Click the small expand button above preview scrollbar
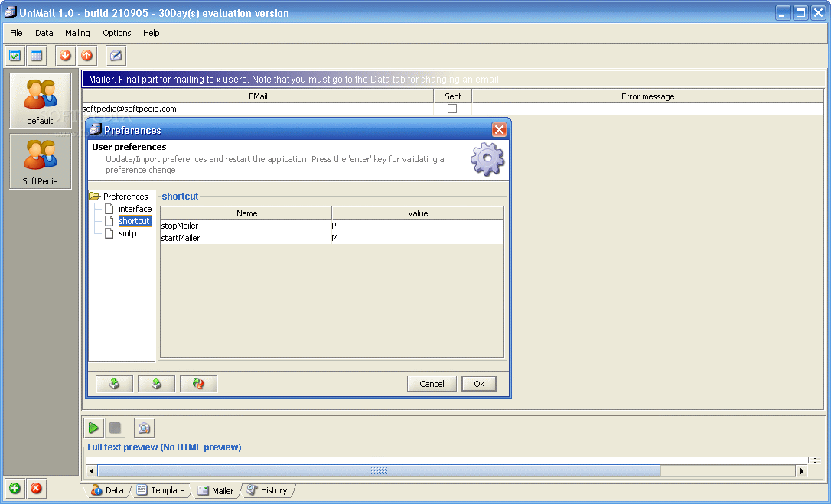This screenshot has height=504, width=831. pyautogui.click(x=814, y=460)
